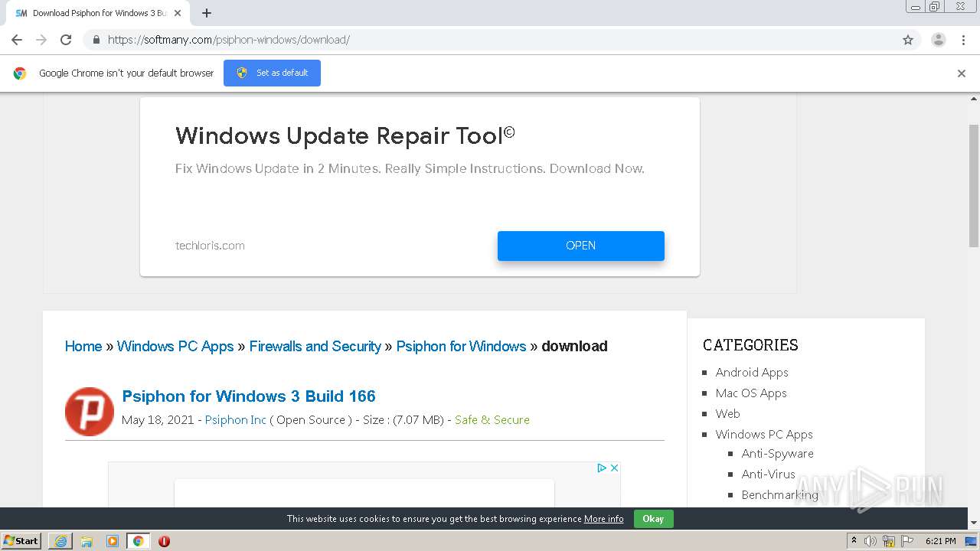Open the Windows Start button
The height and width of the screenshot is (551, 980).
21,540
